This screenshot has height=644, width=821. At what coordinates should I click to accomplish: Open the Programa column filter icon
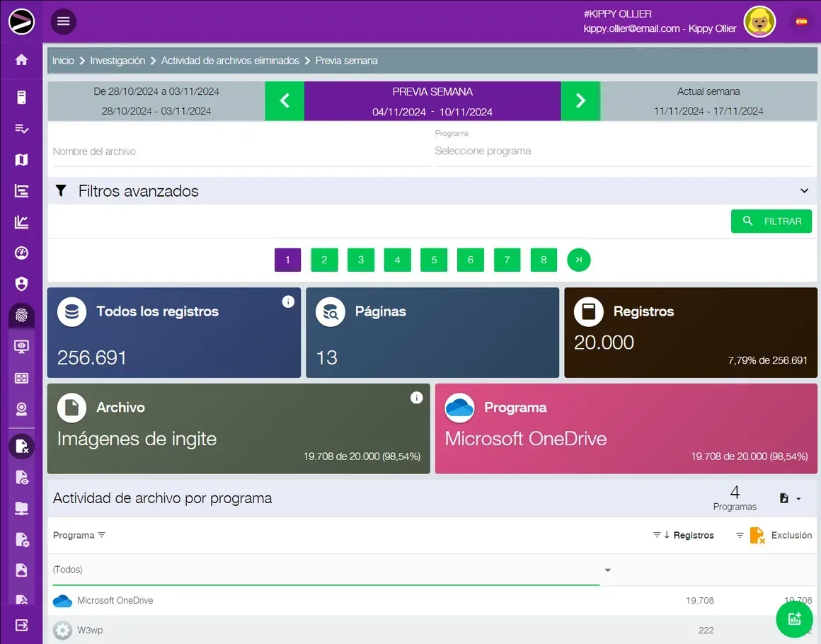click(x=102, y=535)
